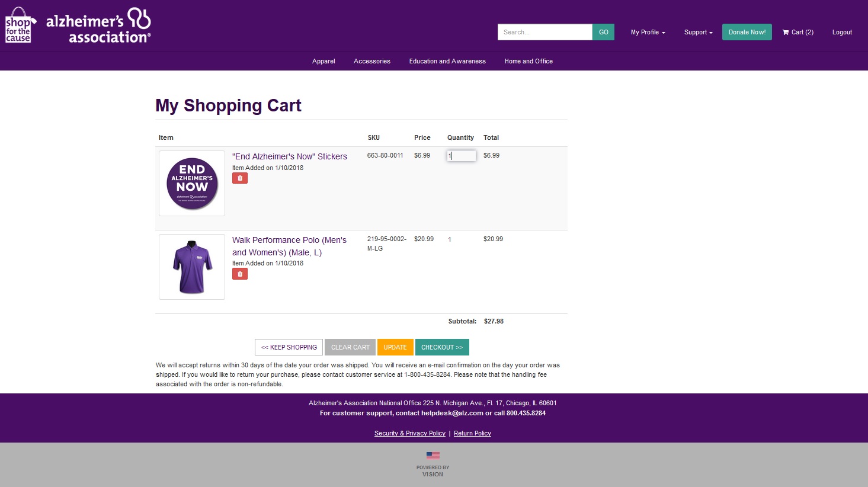Open the Return Policy page
This screenshot has width=868, height=487.
(472, 433)
